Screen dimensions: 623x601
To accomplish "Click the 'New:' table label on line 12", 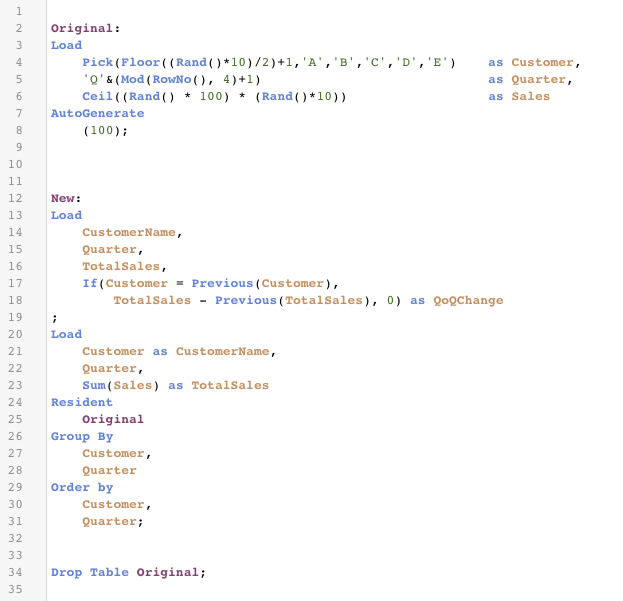I will click(66, 198).
